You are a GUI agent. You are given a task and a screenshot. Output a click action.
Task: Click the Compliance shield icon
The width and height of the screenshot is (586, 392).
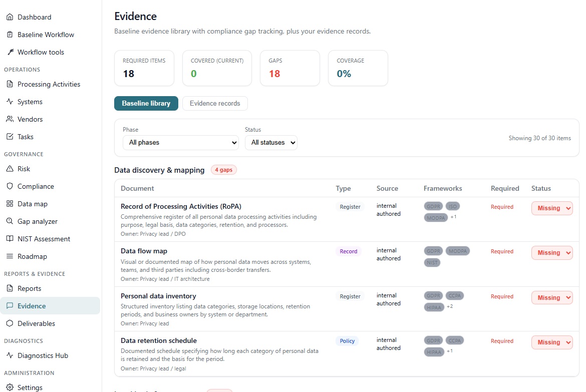pyautogui.click(x=10, y=186)
